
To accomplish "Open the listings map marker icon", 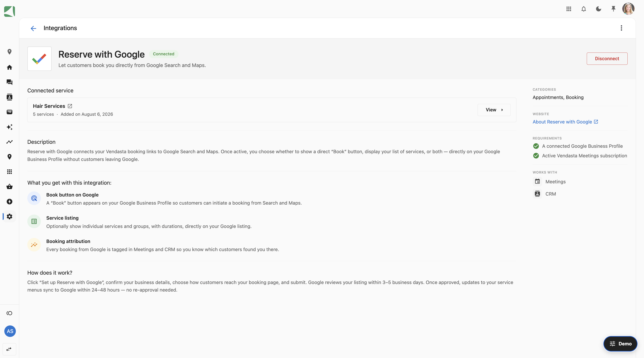I will click(x=9, y=157).
